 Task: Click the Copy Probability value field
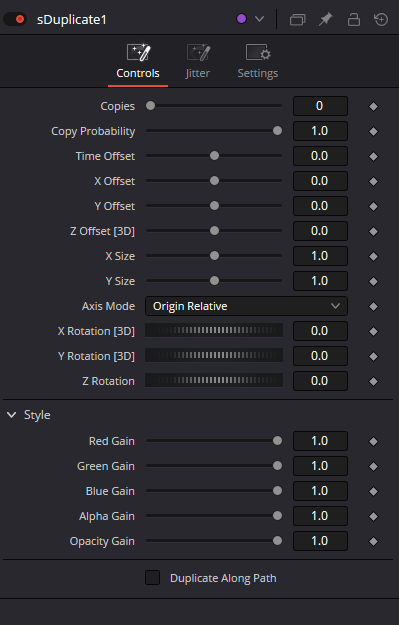[320, 131]
